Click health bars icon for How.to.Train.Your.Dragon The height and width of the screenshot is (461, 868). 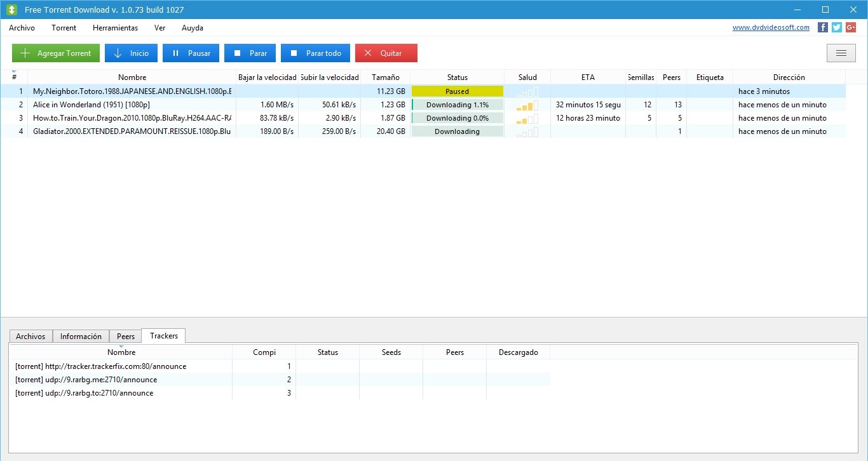pyautogui.click(x=527, y=118)
